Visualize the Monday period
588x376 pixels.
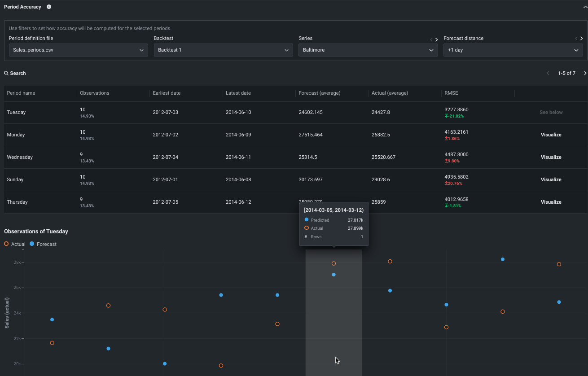coord(551,135)
